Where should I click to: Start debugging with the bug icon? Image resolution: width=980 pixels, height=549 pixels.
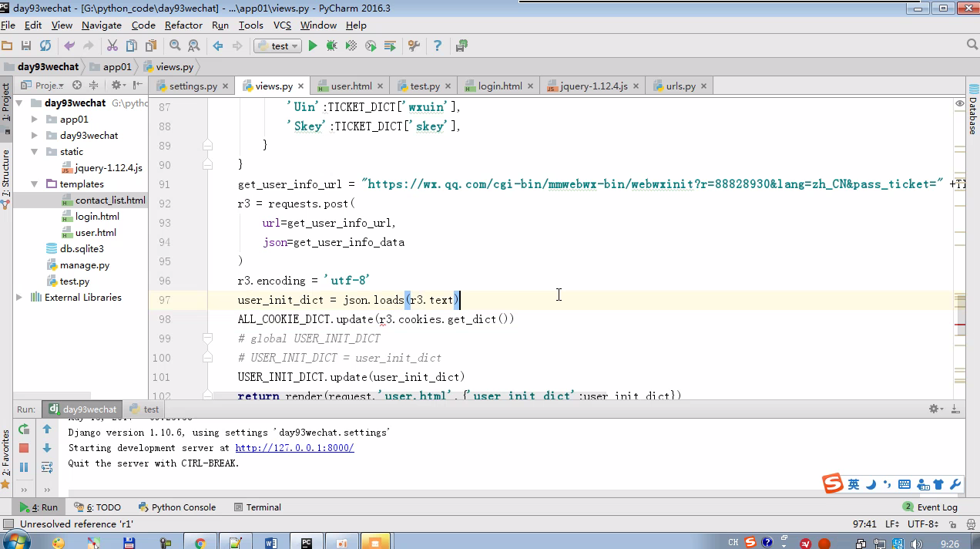point(331,46)
